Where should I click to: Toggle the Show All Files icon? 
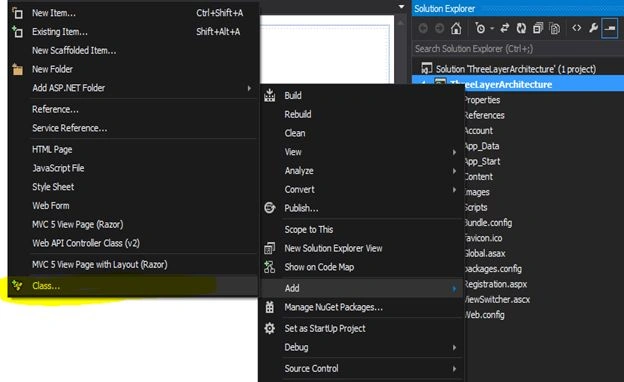point(555,28)
